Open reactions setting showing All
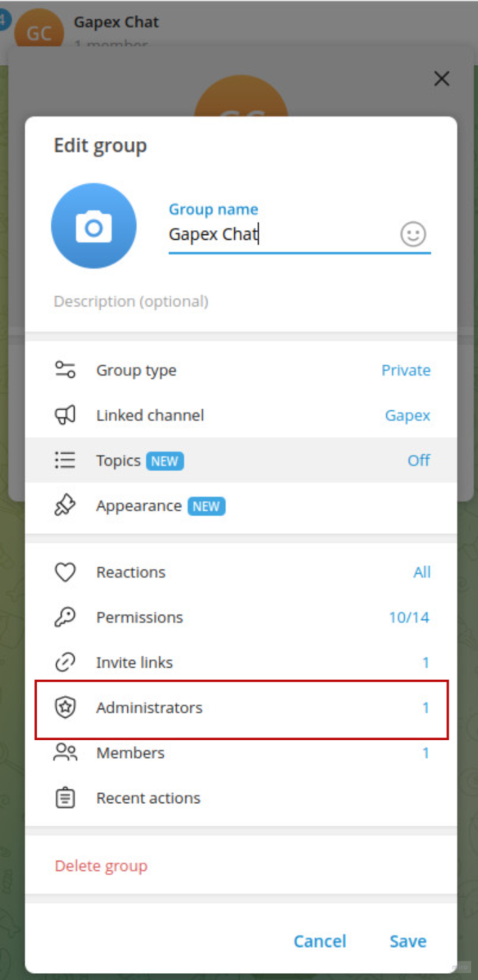This screenshot has width=478, height=980. coord(422,572)
